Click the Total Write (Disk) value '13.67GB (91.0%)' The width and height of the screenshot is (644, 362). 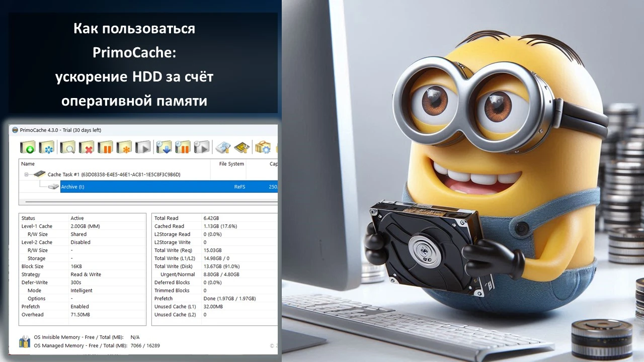click(x=221, y=266)
